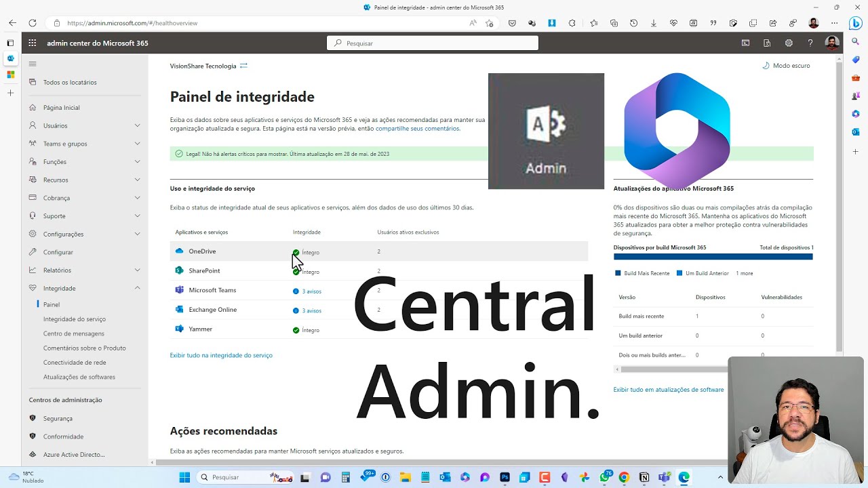Open Windows Start menu

(x=184, y=477)
